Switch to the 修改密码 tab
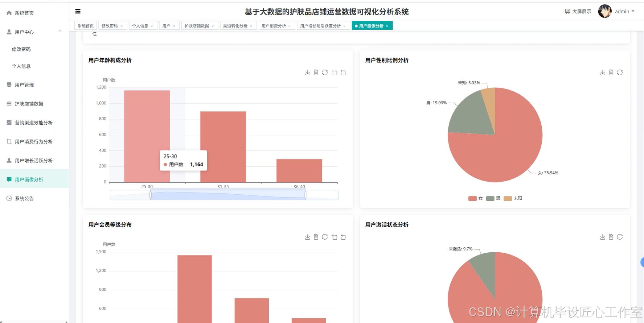 pyautogui.click(x=110, y=26)
